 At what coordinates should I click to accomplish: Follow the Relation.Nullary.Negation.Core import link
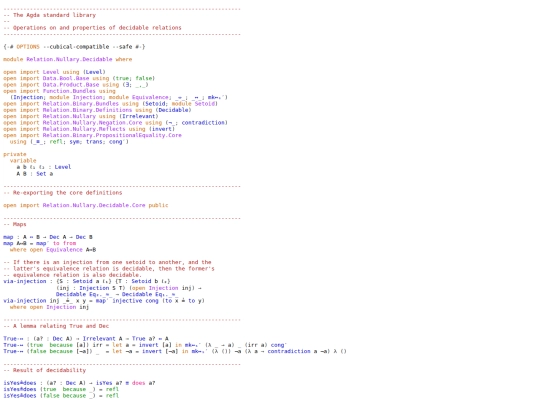pos(92,123)
